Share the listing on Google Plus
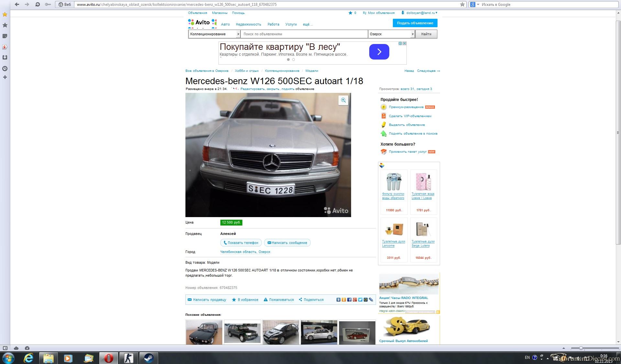The width and height of the screenshot is (621, 364). click(355, 300)
